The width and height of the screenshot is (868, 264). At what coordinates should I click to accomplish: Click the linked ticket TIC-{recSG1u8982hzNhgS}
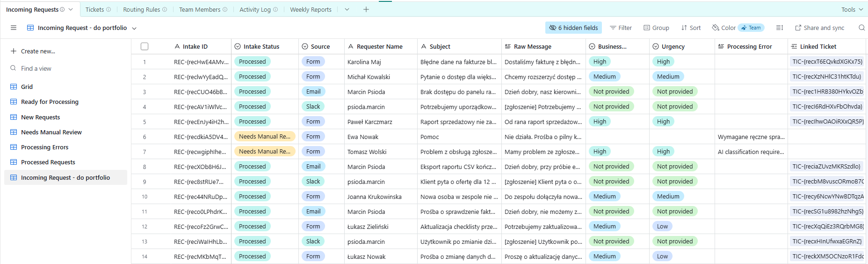click(827, 211)
